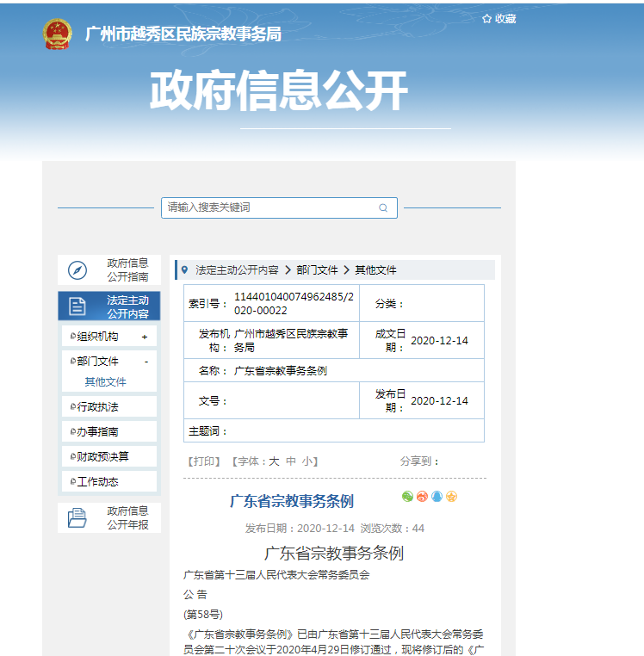Click the folder icon for 政府信息公开年报
Screen dimensions: 644x656
pyautogui.click(x=77, y=517)
